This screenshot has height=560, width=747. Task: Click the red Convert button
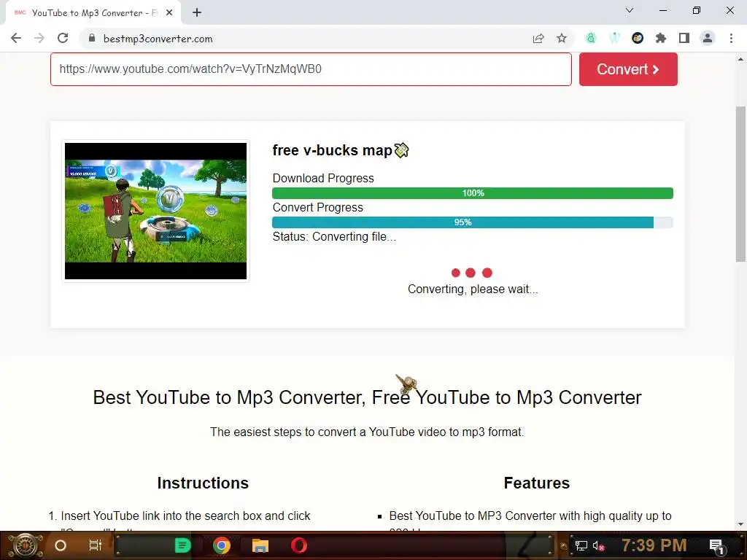[628, 69]
